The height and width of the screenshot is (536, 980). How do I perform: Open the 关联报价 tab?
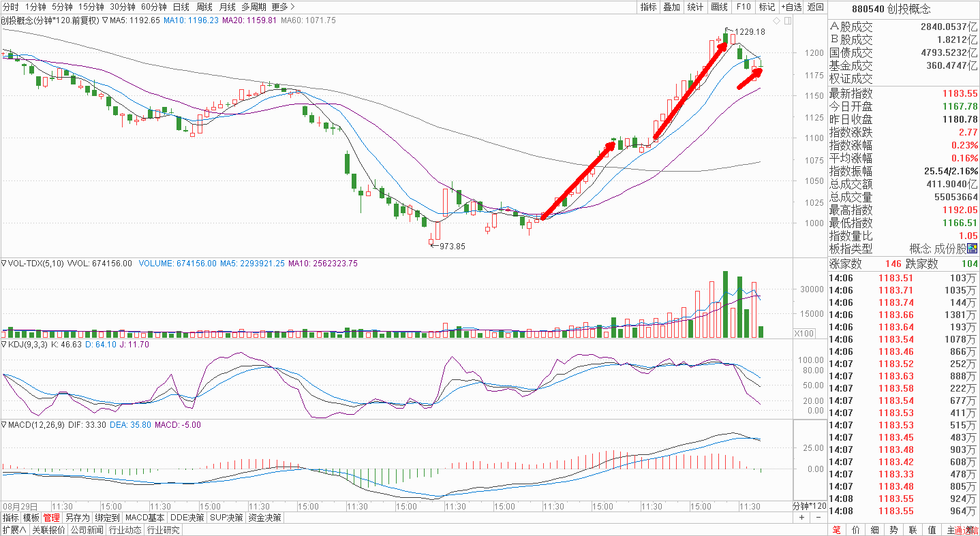(x=48, y=530)
